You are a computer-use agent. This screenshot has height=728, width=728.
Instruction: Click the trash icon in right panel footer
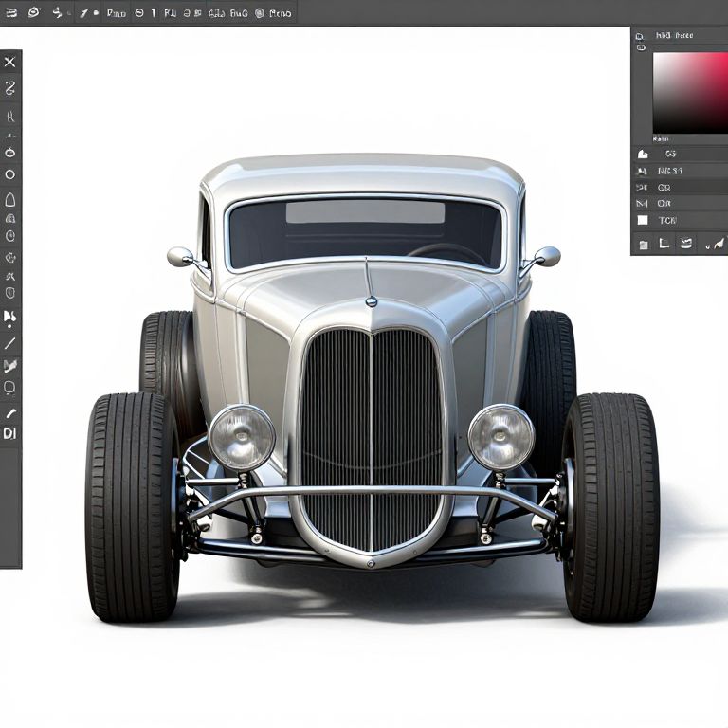(644, 245)
